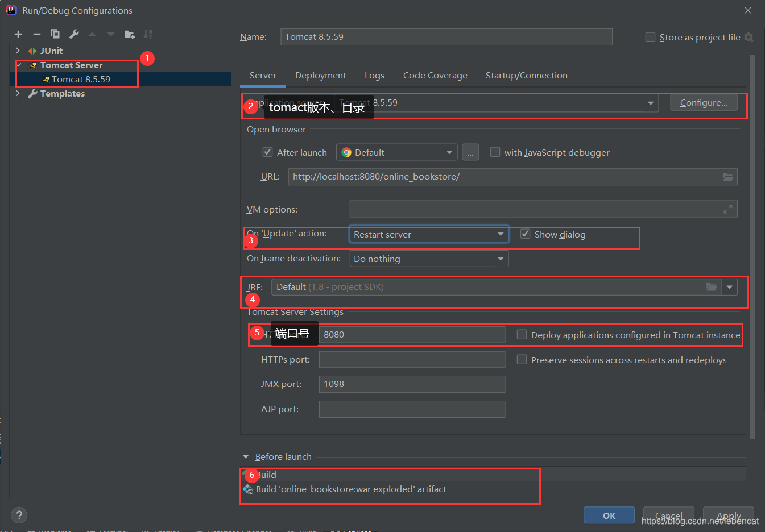This screenshot has width=765, height=532.
Task: Open the On 'Update' action dropdown
Action: coord(429,234)
